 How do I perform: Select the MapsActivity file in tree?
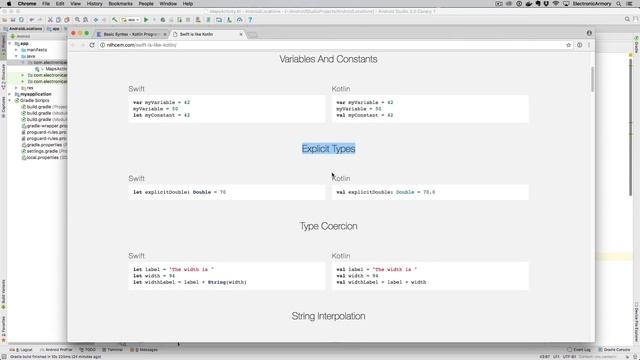coord(52,69)
